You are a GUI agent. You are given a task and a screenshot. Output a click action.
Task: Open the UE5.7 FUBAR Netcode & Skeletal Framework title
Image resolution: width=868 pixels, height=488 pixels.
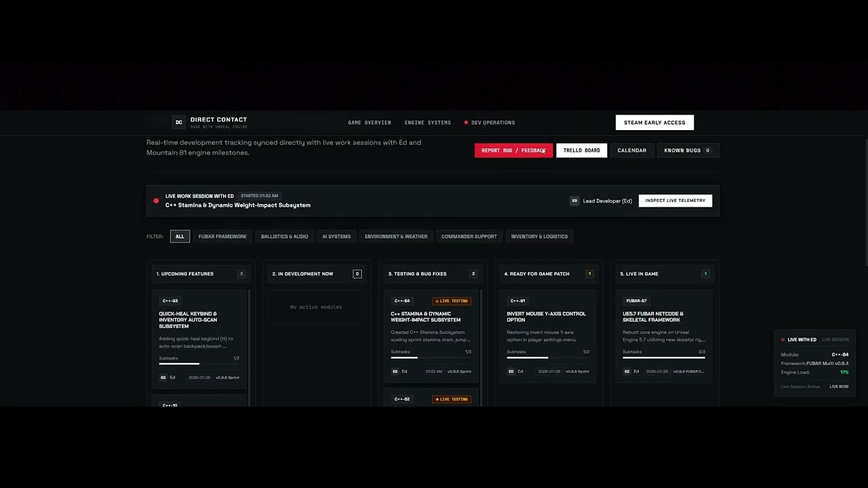653,317
